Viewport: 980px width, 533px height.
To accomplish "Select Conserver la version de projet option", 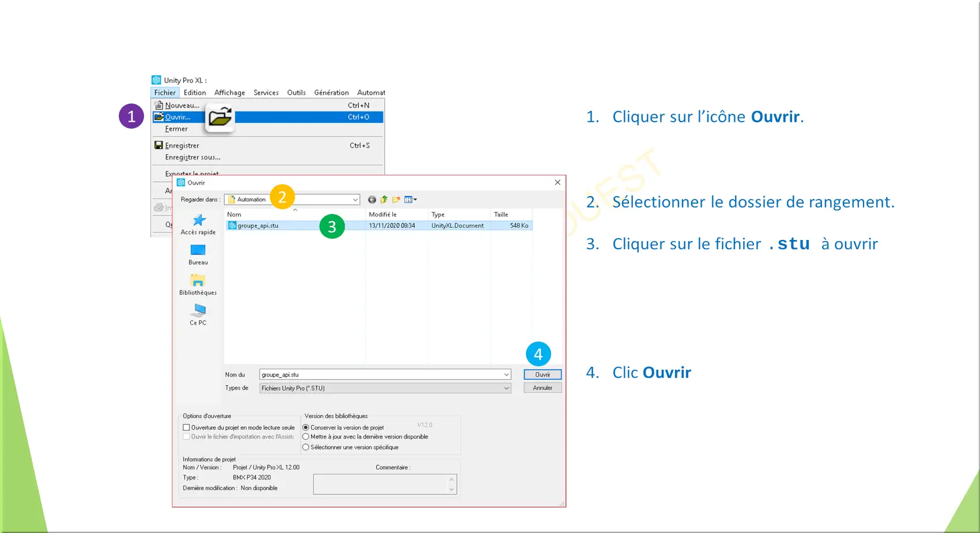I will tap(306, 427).
